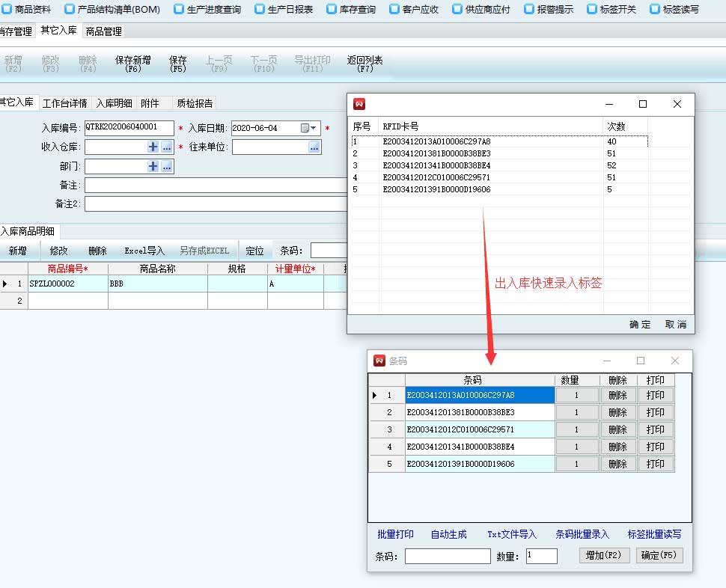Click the 增加(F2) button in 条码 dialog
The height and width of the screenshot is (588, 726).
[x=604, y=556]
